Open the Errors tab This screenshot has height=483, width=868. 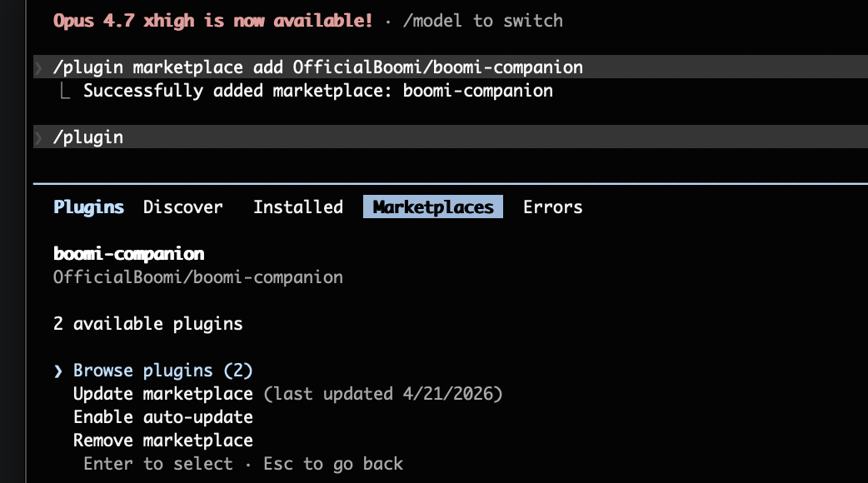coord(552,207)
